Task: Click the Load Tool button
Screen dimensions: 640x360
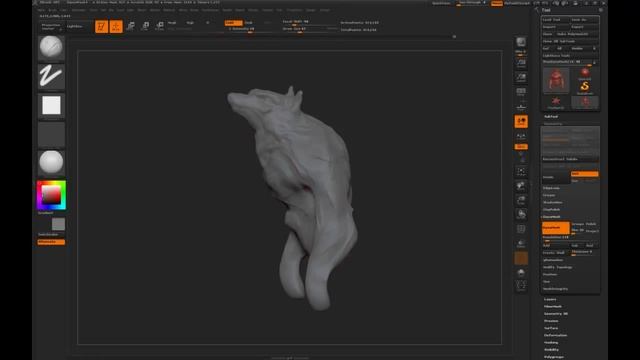Action: coord(556,20)
